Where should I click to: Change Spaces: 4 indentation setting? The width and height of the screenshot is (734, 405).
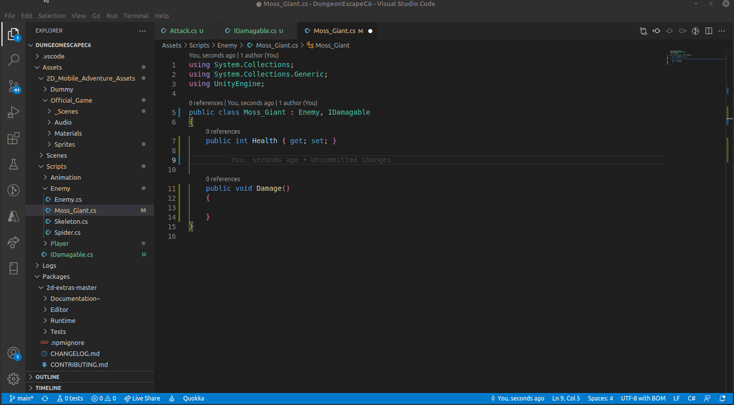coord(600,398)
